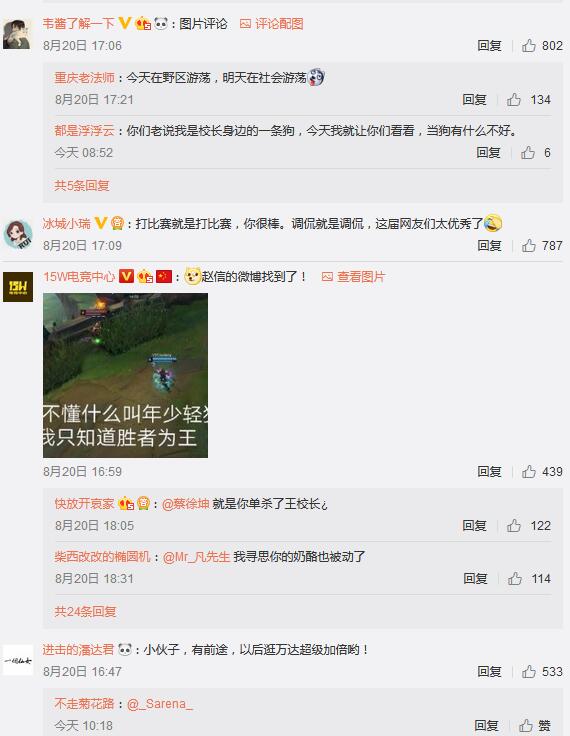The width and height of the screenshot is (570, 736).
Task: Reply to 冰城小瑞's comment
Action: 489,245
